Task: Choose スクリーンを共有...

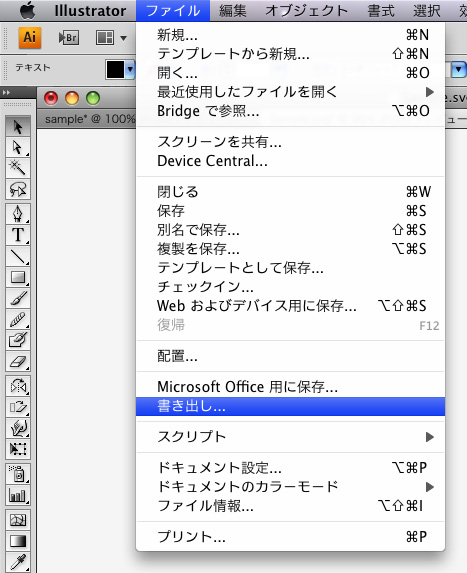Action: tap(291, 142)
